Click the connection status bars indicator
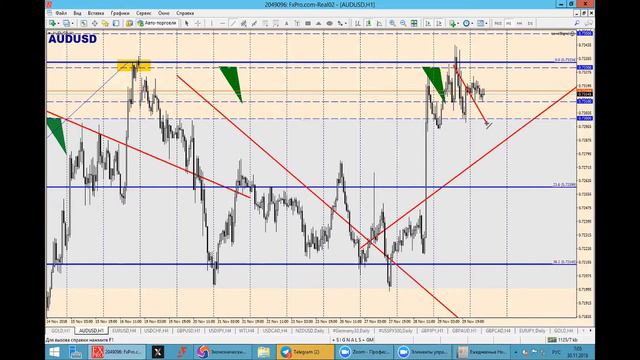640x360 pixels. (552, 340)
